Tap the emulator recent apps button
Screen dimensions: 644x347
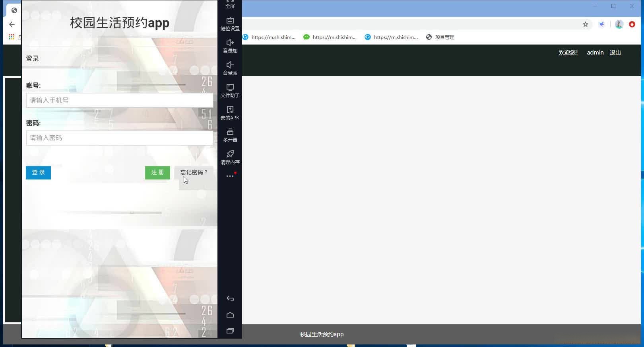click(230, 331)
